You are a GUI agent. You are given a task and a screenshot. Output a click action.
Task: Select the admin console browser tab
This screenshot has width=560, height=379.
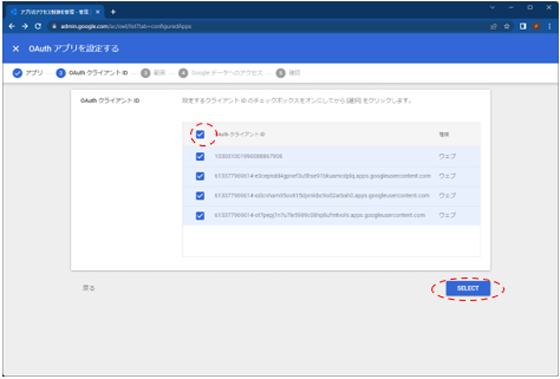pos(55,12)
